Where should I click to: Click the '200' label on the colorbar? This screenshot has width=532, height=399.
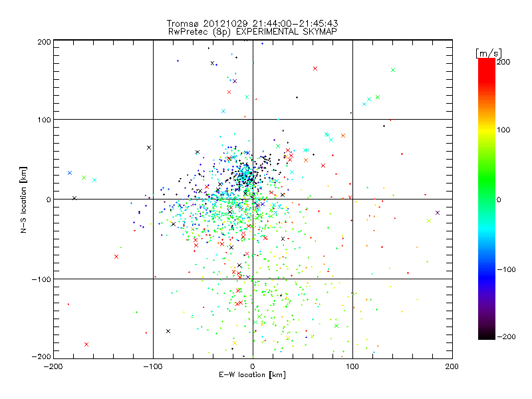click(x=503, y=62)
